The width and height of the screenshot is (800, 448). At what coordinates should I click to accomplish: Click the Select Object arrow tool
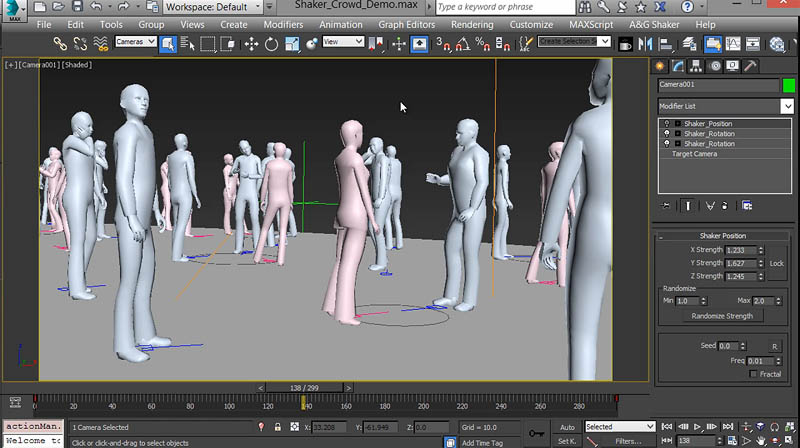(168, 43)
